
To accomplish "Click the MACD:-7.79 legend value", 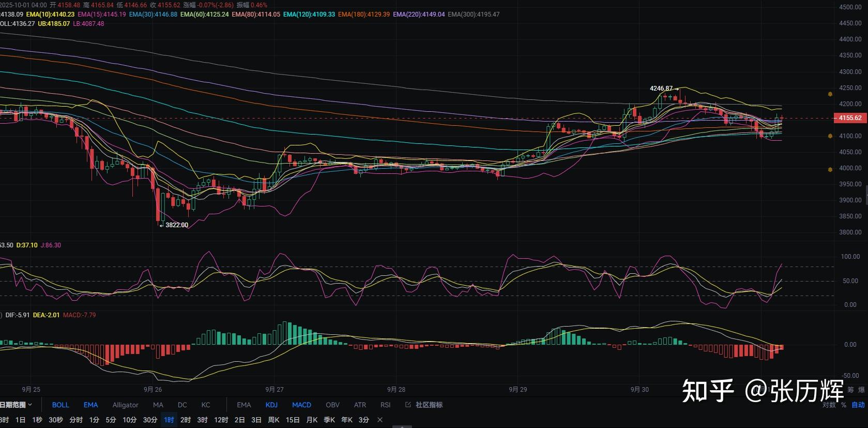I will [79, 315].
